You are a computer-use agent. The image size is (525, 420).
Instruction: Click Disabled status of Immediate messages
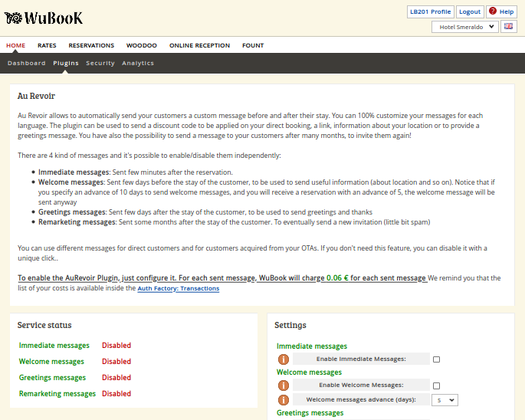116,346
